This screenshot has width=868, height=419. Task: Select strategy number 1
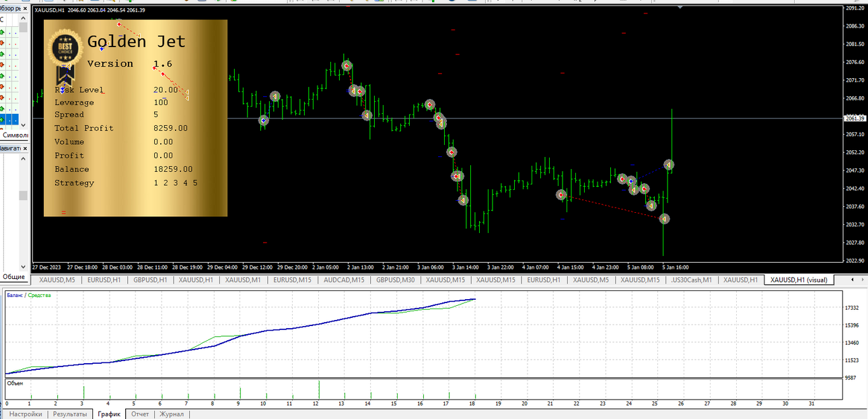click(156, 183)
